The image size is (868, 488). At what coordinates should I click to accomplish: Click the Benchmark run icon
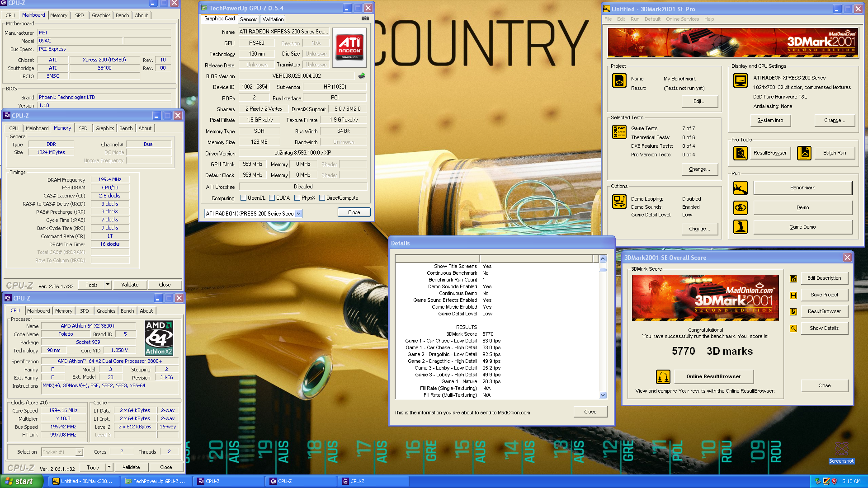[x=740, y=188]
